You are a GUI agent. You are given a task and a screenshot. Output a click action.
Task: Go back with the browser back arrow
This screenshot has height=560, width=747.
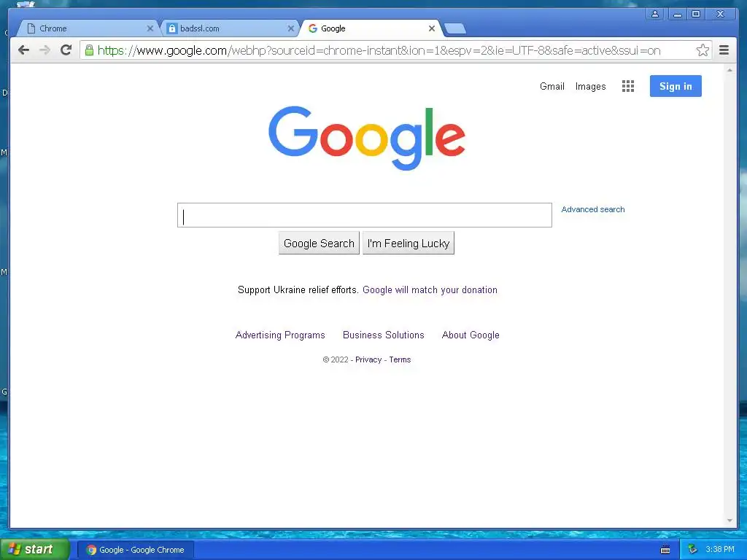point(23,50)
